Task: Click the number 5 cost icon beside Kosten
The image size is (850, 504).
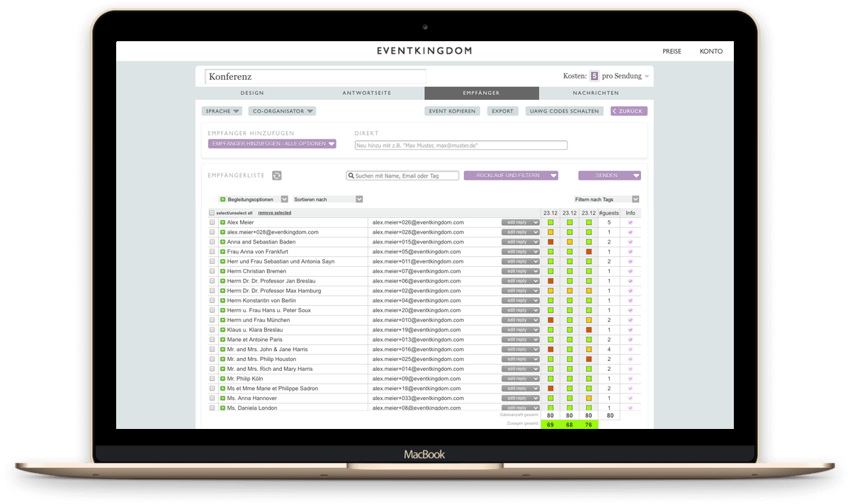Action: click(x=594, y=76)
